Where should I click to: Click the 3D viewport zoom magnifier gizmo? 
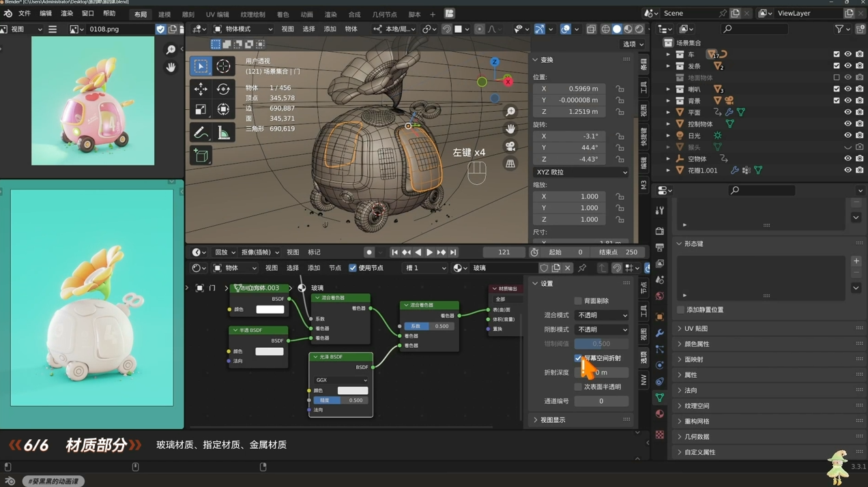[x=510, y=112]
